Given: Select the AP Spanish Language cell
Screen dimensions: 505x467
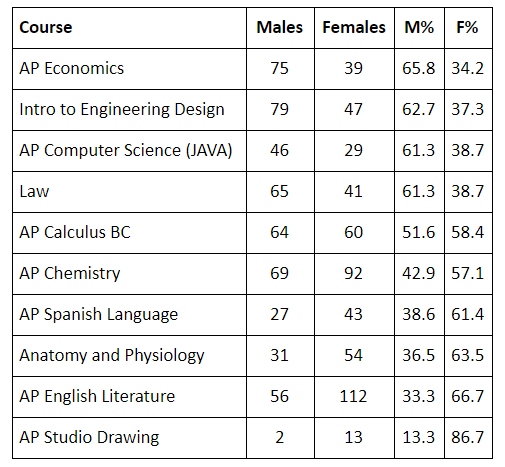Looking at the screenshot, I should [129, 315].
